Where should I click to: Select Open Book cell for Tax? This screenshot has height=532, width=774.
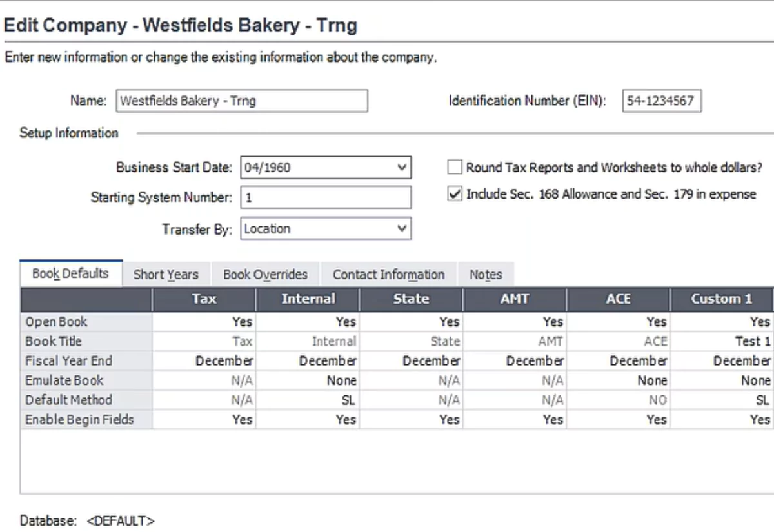pos(204,322)
